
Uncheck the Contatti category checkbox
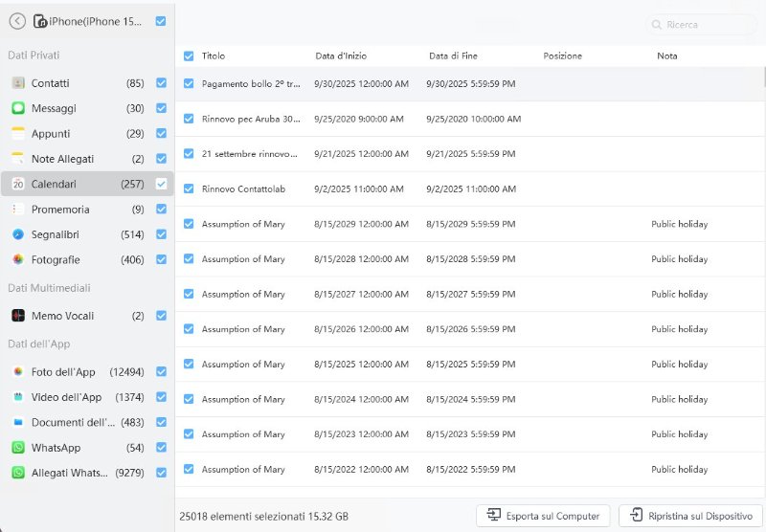click(161, 83)
